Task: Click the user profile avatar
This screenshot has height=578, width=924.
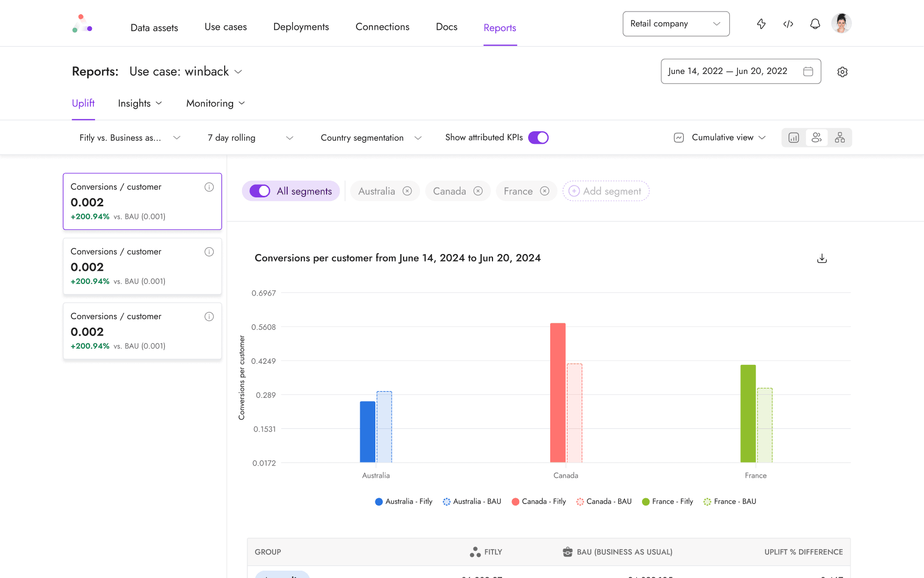Action: 841,24
